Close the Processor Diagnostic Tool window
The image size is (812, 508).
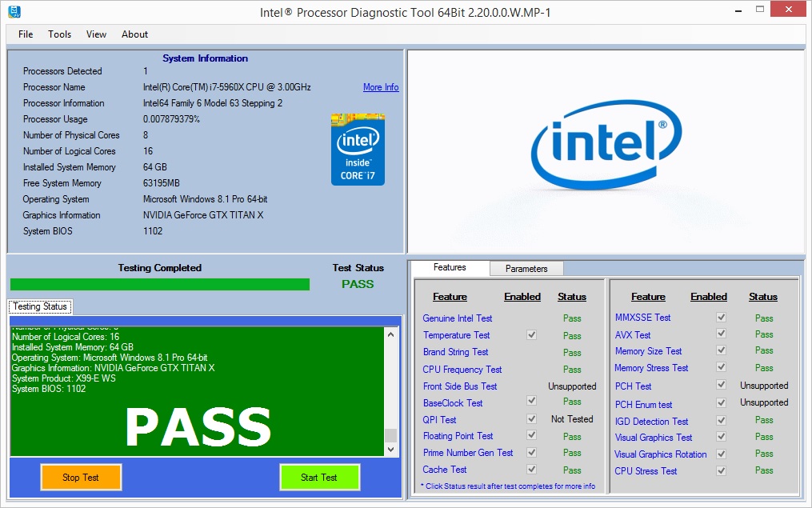[x=789, y=10]
